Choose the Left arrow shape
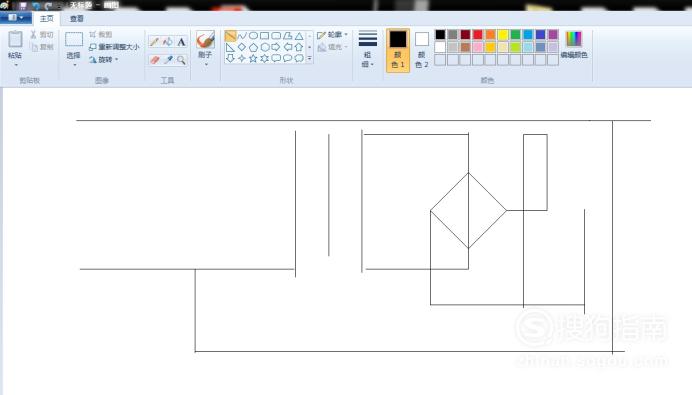 288,47
